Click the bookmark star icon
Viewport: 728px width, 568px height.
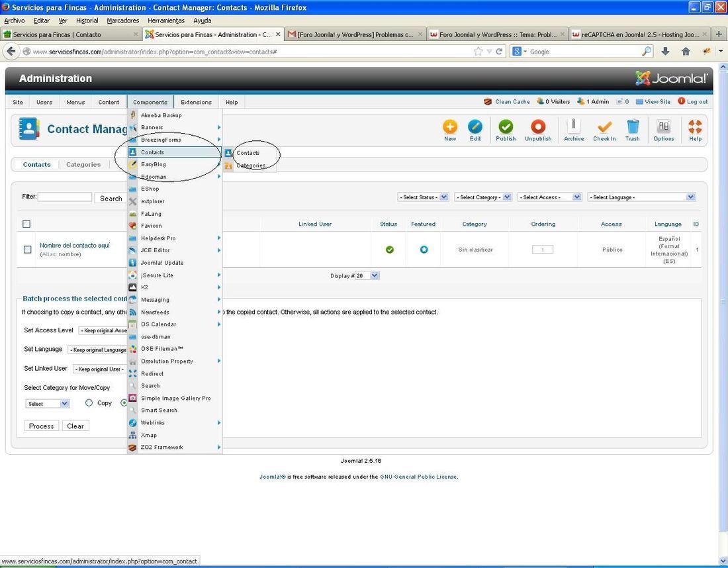478,52
